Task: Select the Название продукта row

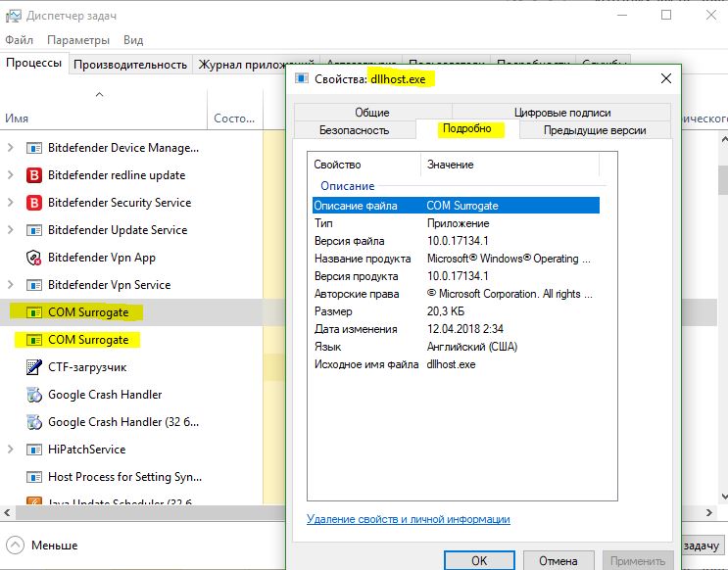Action: pos(456,259)
